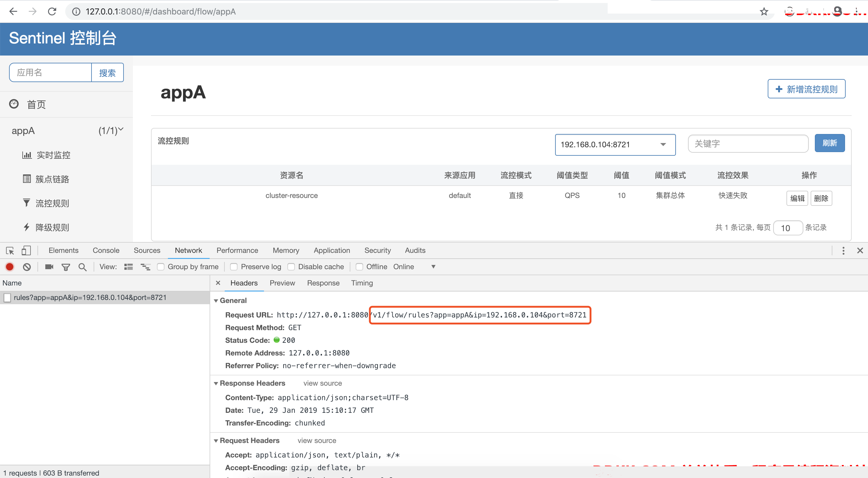Screen dimensions: 868x478
Task: Open the Performance tab
Action: click(x=237, y=250)
